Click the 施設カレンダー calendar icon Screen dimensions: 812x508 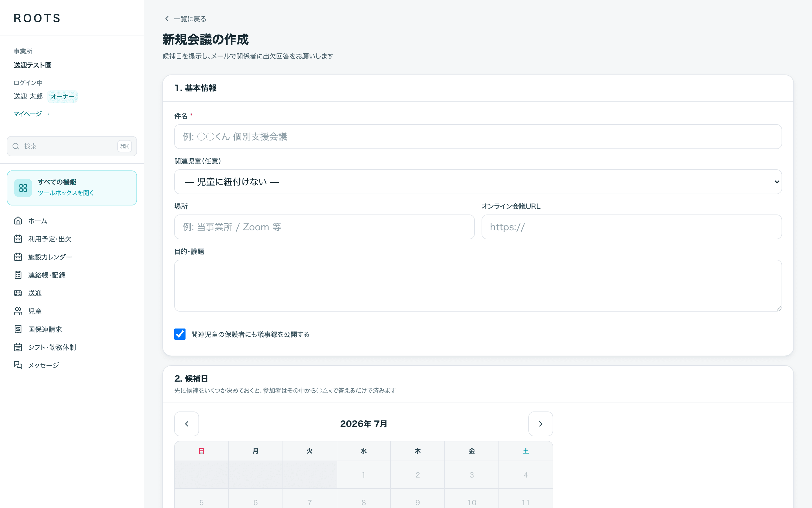[18, 257]
